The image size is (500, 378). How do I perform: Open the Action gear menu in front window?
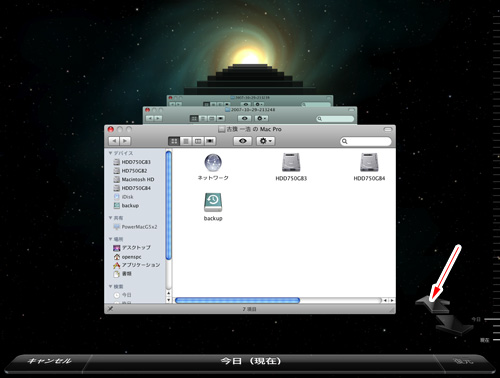click(265, 141)
